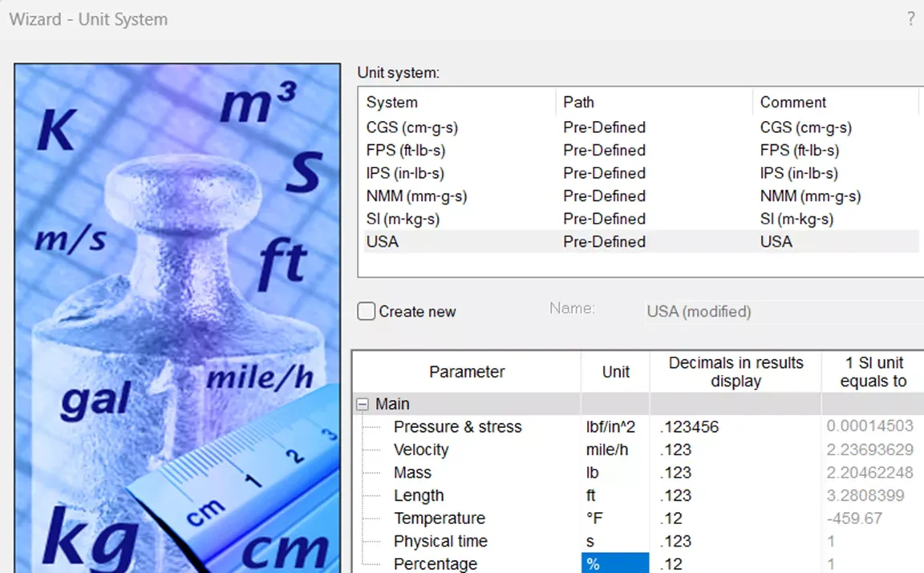
Task: Select the Pressure & stress parameter row
Action: pos(457,426)
